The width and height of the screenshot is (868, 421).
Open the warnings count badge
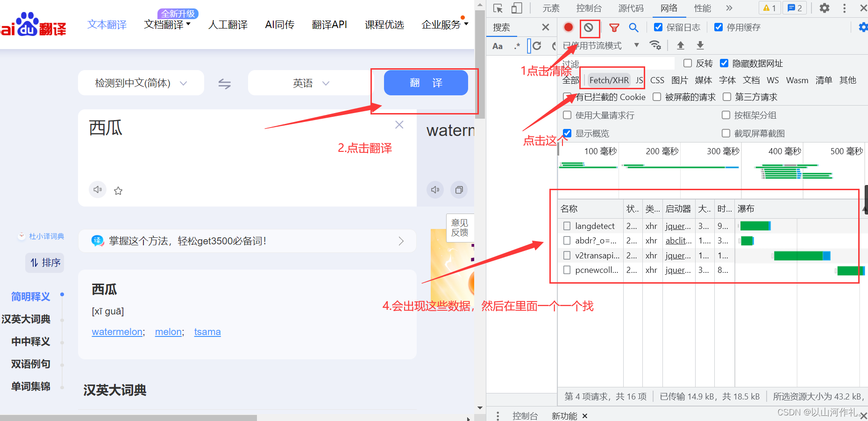[769, 8]
